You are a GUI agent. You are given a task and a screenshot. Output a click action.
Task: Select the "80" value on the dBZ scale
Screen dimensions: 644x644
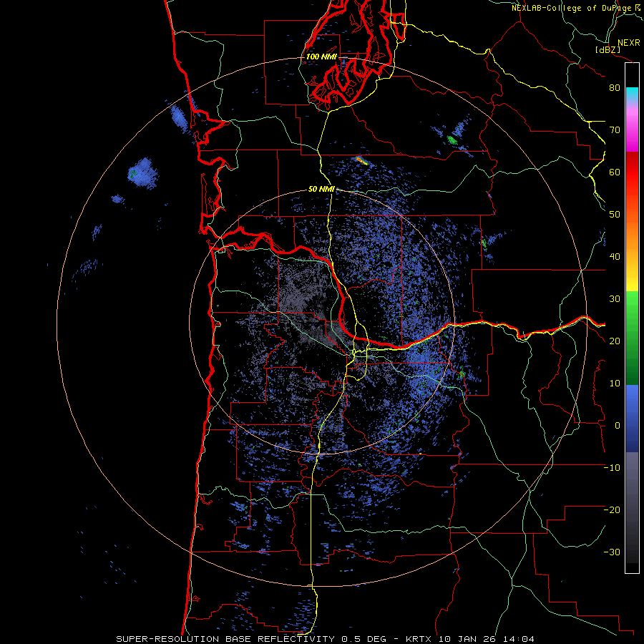pos(615,87)
